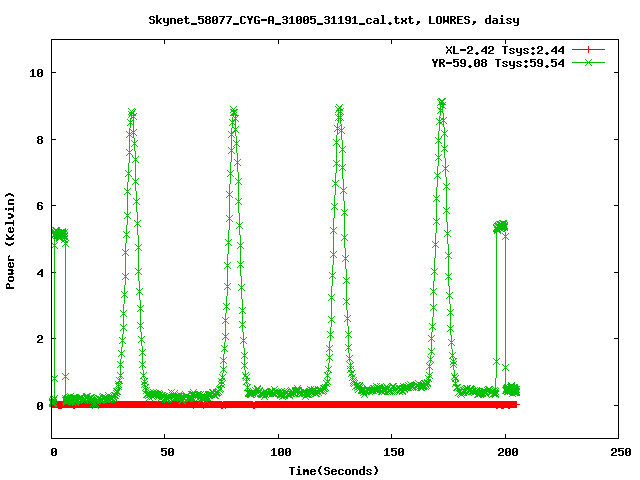640x480 pixels.
Task: Click the red legend line sample
Action: 588,50
